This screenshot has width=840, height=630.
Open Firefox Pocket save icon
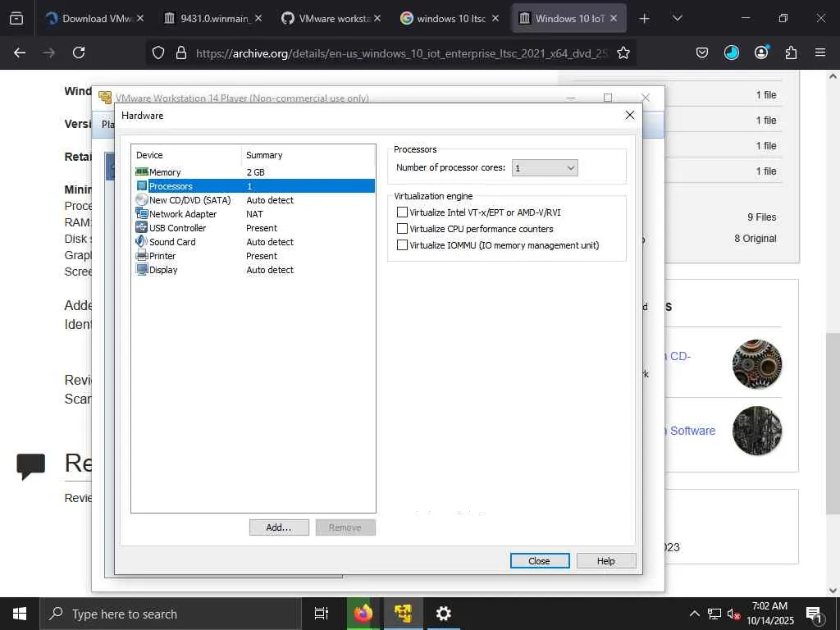[702, 52]
